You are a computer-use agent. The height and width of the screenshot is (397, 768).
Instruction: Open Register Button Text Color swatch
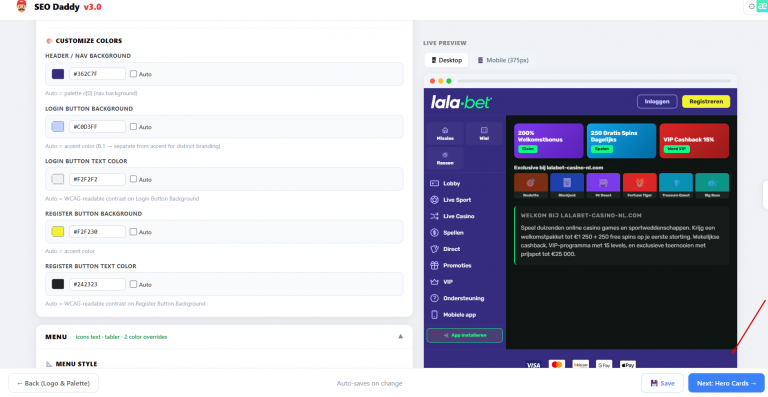coord(58,284)
